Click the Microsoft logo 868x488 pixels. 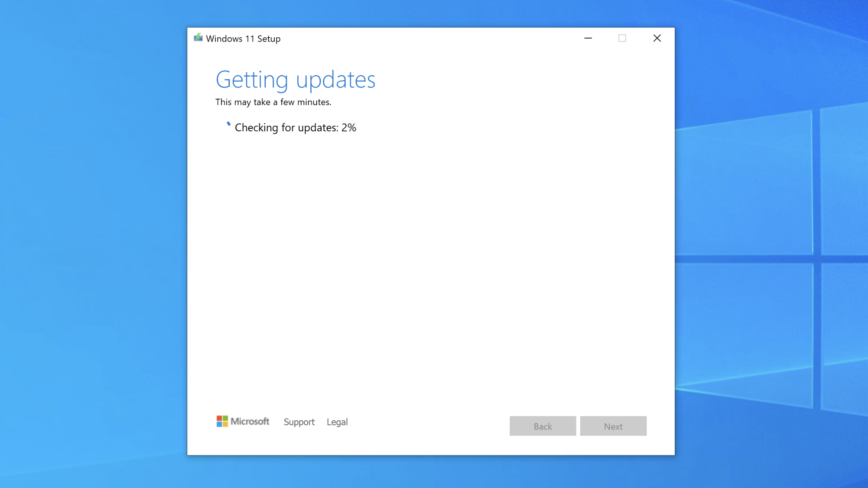(243, 421)
